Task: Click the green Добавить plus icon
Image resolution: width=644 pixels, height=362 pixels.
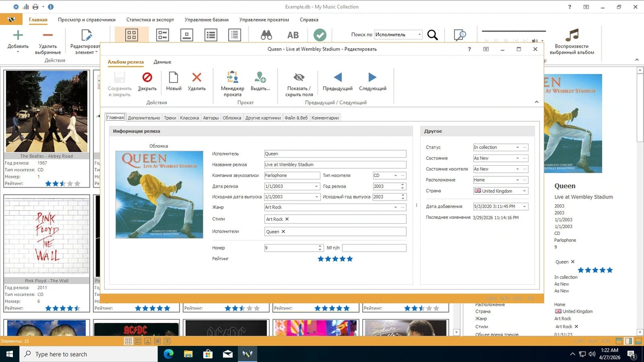Action: coord(18,35)
